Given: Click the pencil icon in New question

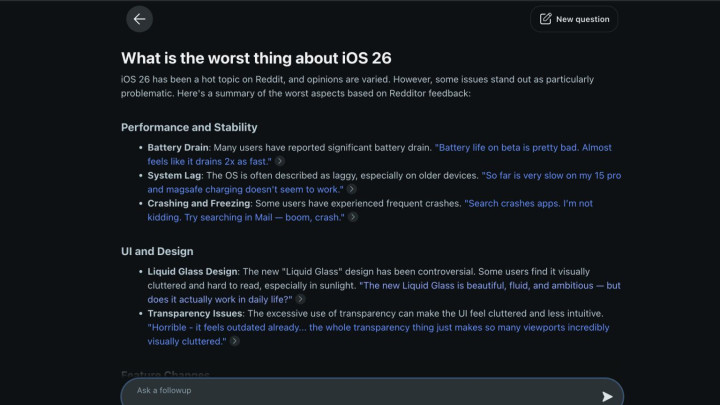Looking at the screenshot, I should point(545,19).
